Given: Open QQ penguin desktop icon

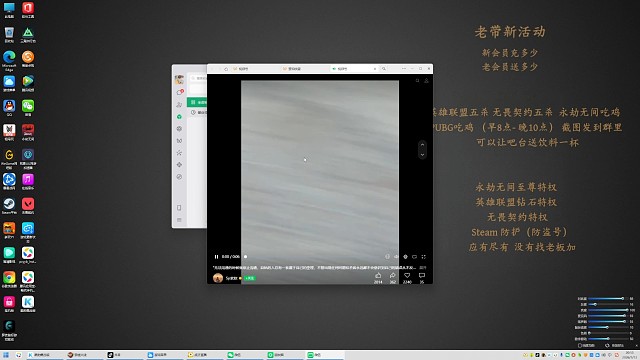Looking at the screenshot, I should [9, 108].
